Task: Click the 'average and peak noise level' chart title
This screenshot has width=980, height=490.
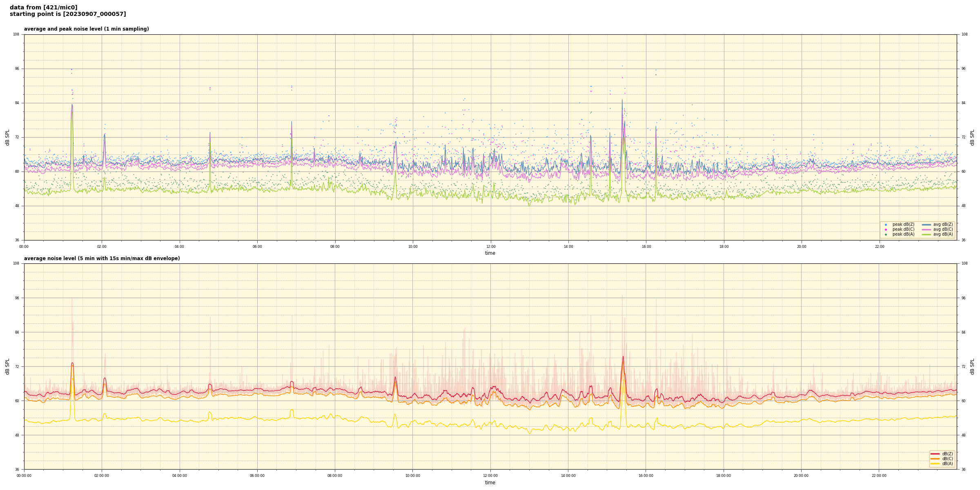Action: pyautogui.click(x=86, y=29)
